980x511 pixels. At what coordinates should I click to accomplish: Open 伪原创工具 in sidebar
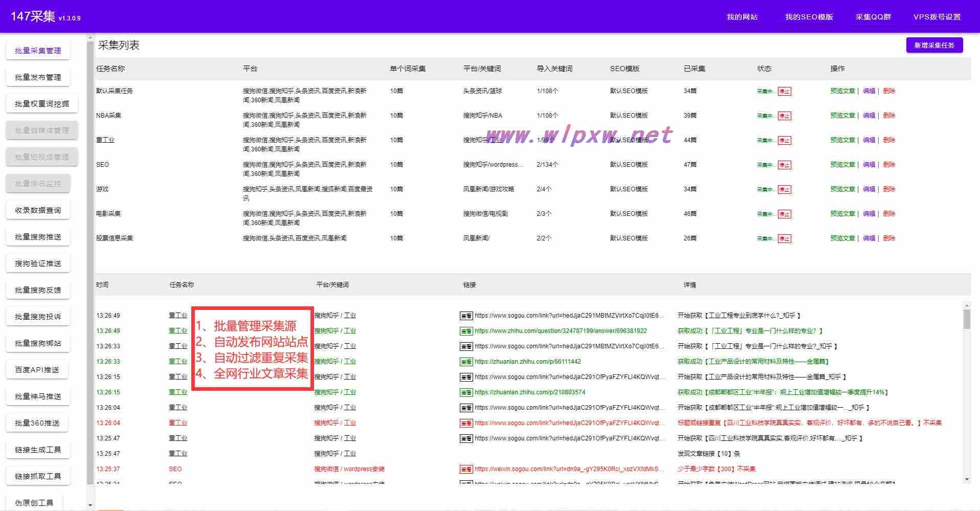coord(34,503)
